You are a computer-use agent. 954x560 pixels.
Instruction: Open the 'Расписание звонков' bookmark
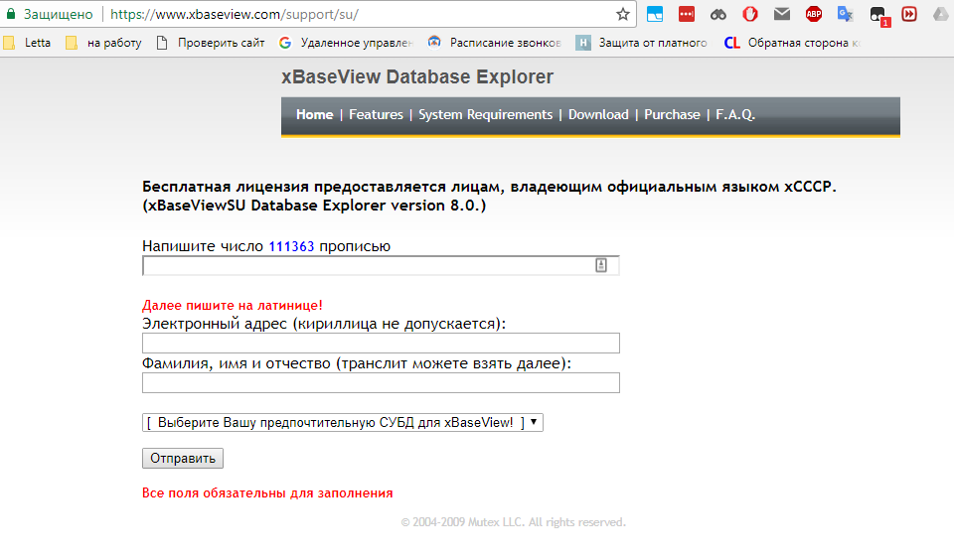(x=495, y=43)
